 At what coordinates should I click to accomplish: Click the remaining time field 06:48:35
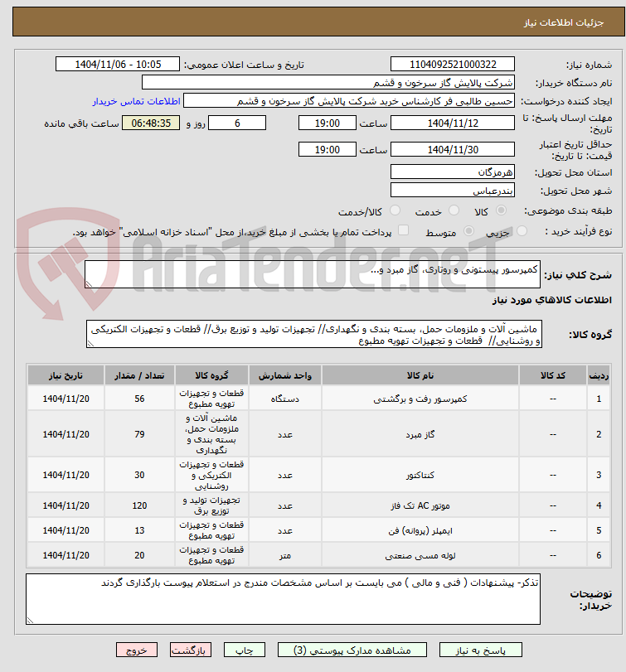(151, 123)
